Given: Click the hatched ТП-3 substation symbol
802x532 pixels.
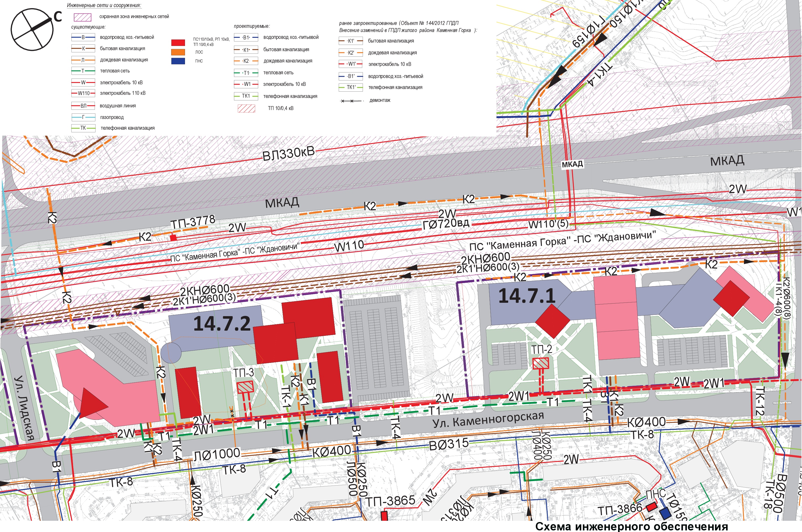Looking at the screenshot, I should point(245,387).
